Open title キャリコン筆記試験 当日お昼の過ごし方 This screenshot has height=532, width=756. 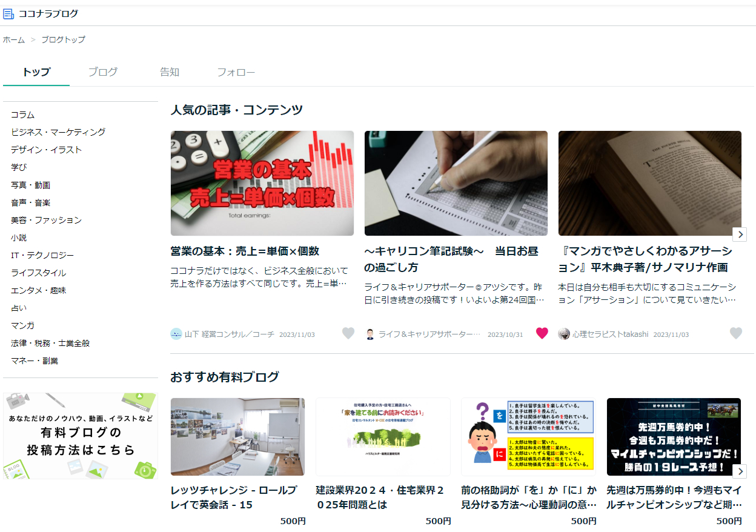tap(451, 259)
